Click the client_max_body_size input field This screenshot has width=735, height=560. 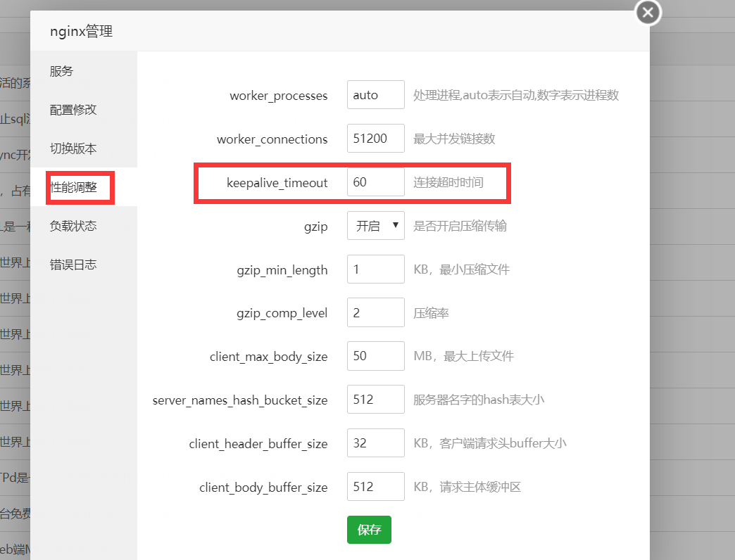375,356
